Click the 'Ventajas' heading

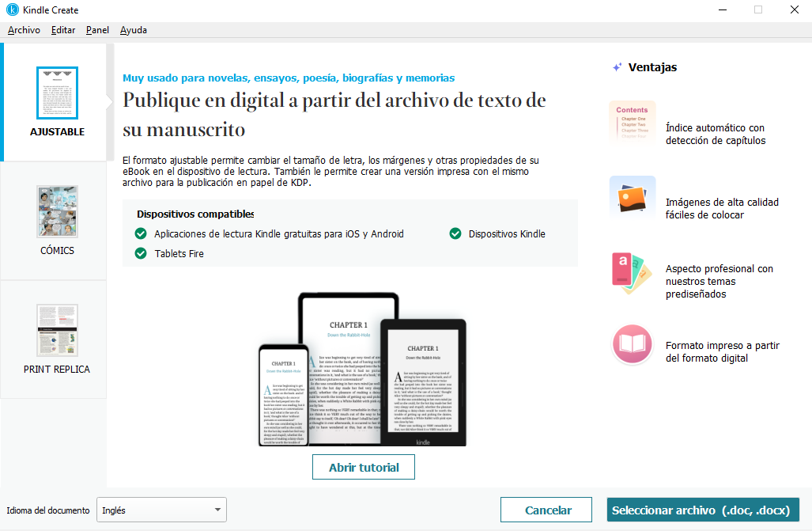(652, 67)
